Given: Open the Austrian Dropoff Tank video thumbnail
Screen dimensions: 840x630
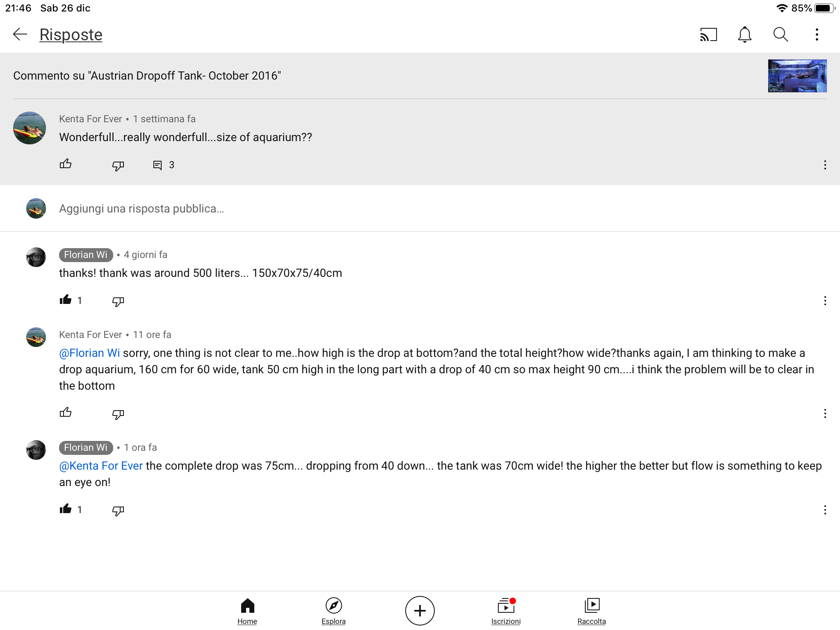Looking at the screenshot, I should pos(797,76).
